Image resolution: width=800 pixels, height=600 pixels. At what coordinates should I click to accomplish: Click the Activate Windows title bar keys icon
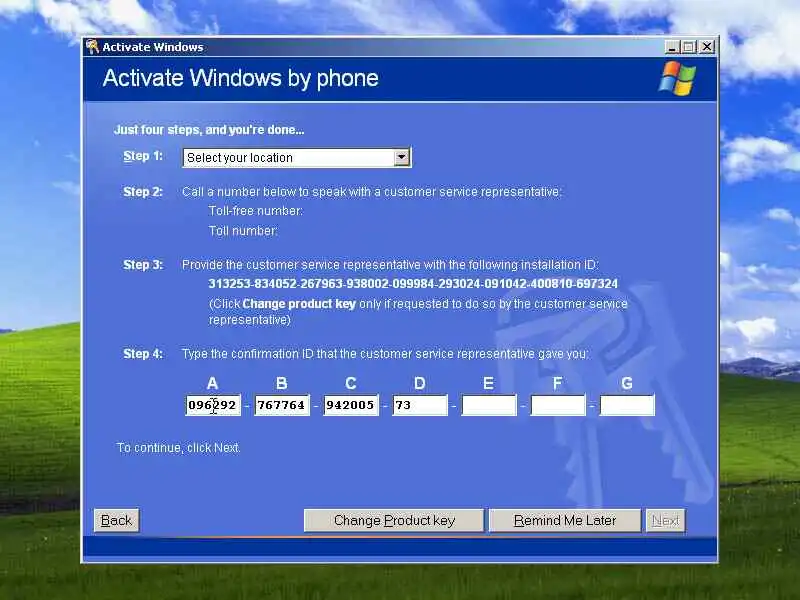92,47
